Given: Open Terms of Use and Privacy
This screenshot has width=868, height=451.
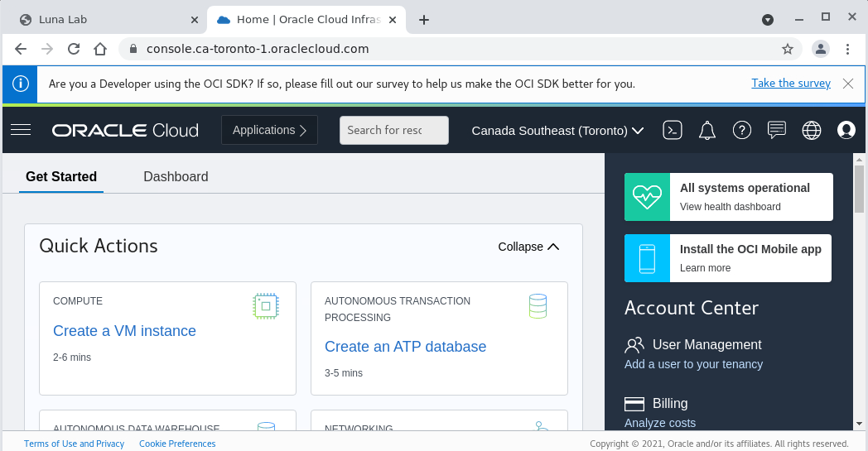Looking at the screenshot, I should (75, 444).
